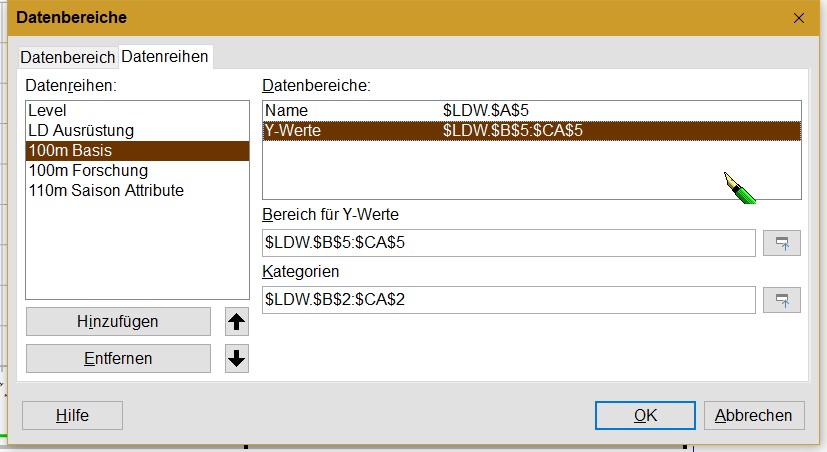This screenshot has width=827, height=452.
Task: Cancel with the Abbrechen button
Action: click(754, 416)
